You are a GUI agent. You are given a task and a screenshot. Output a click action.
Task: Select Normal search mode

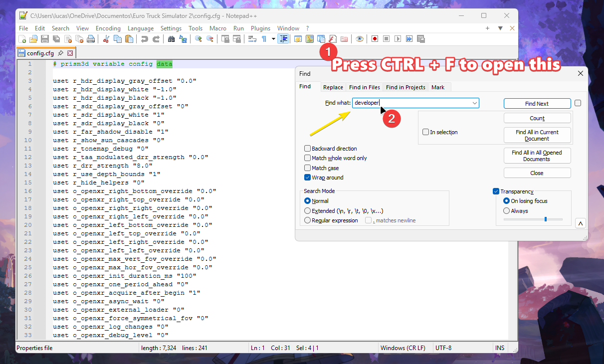307,201
